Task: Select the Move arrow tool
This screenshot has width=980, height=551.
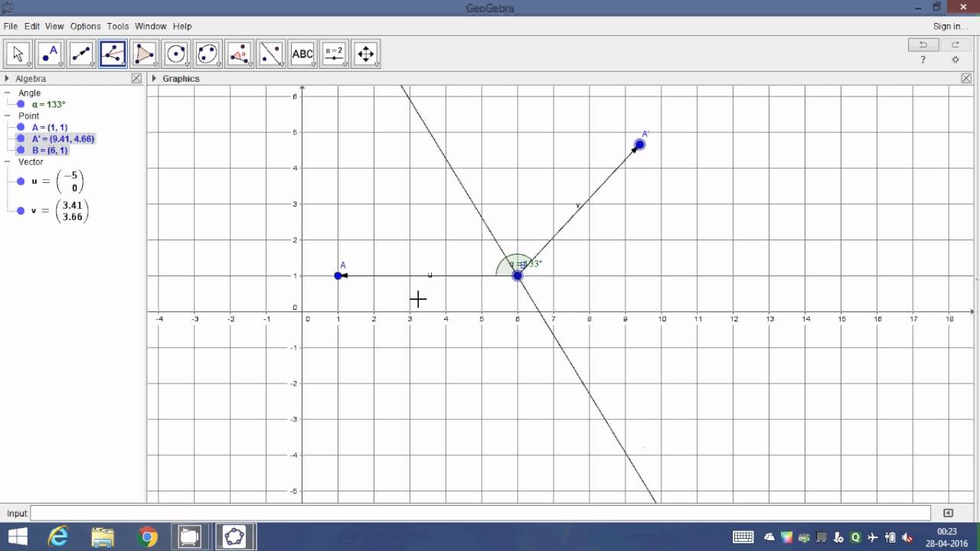Action: point(18,54)
